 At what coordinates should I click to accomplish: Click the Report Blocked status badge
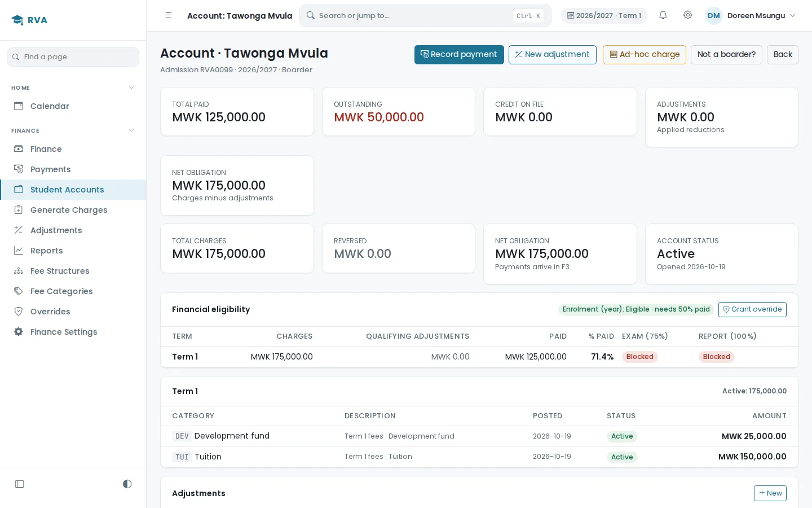tap(717, 357)
